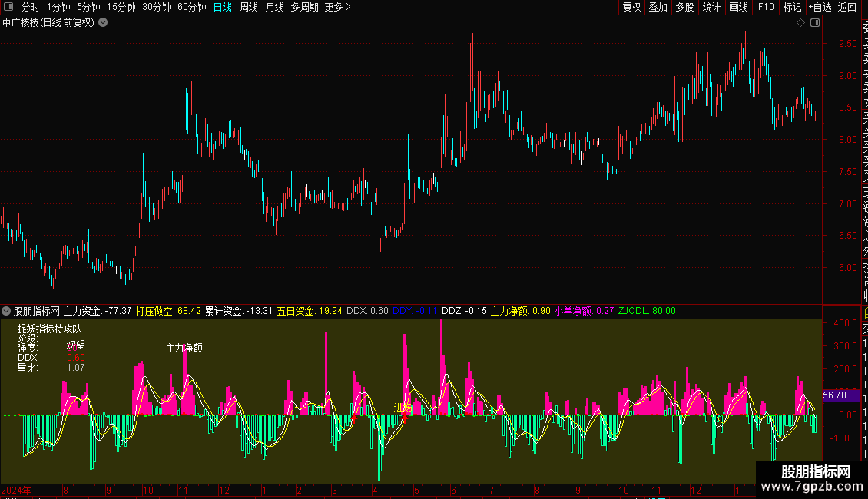Toggle the left sidebar panel icon
The image size is (868, 499).
point(8,8)
